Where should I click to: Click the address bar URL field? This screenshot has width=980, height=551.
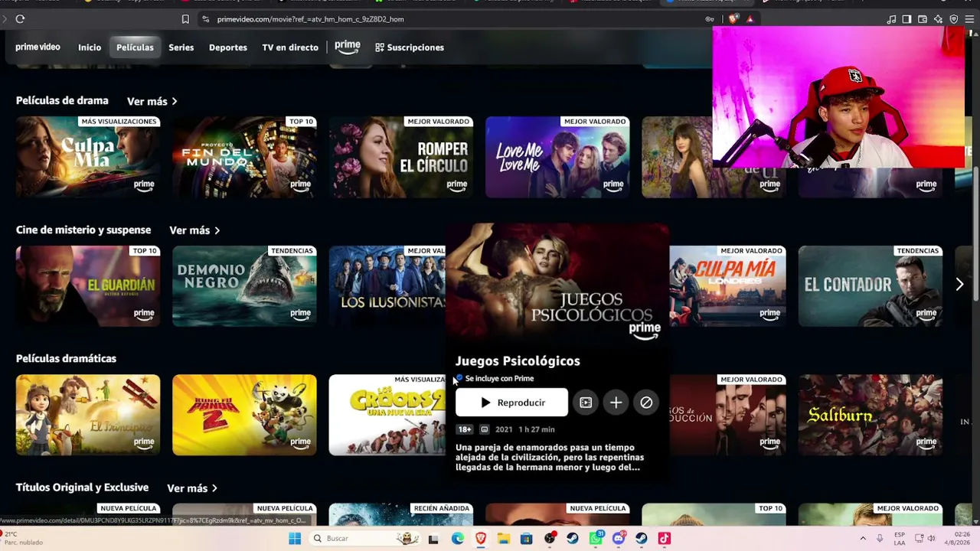452,19
